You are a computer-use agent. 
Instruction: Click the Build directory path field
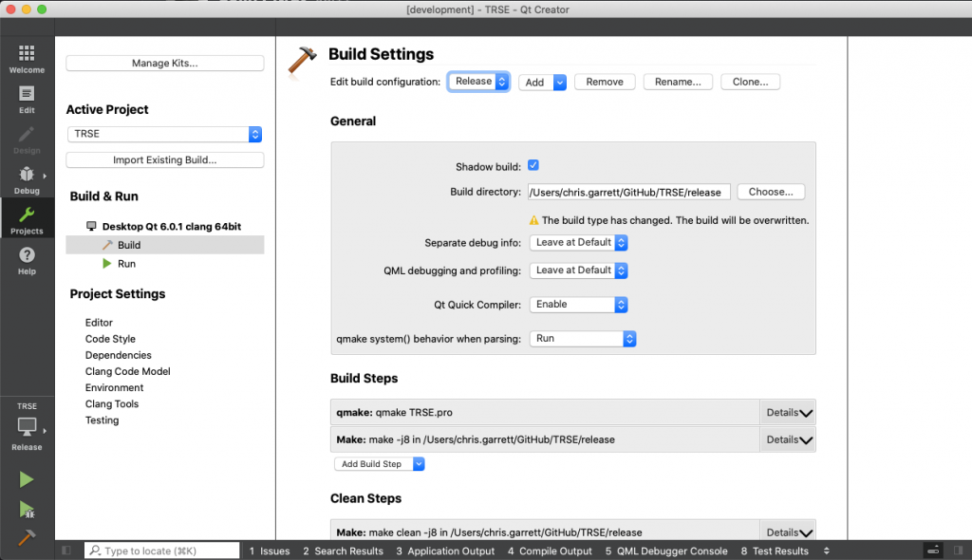tap(628, 193)
